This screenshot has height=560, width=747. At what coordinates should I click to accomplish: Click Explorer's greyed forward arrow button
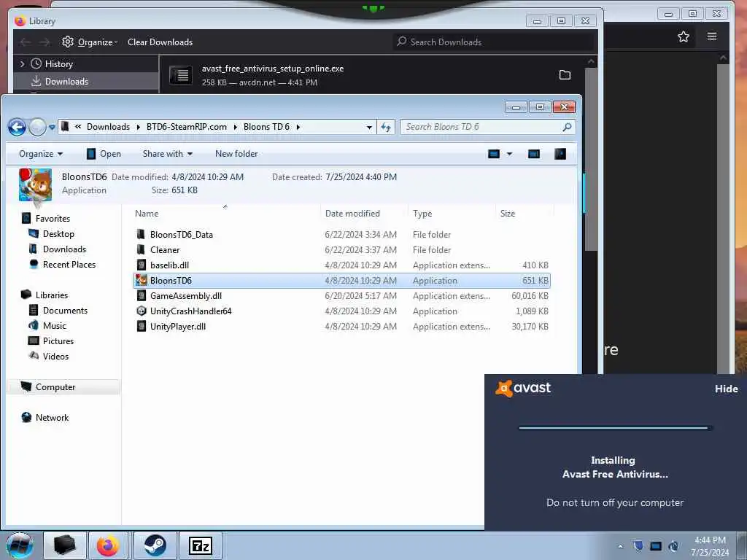[38, 127]
